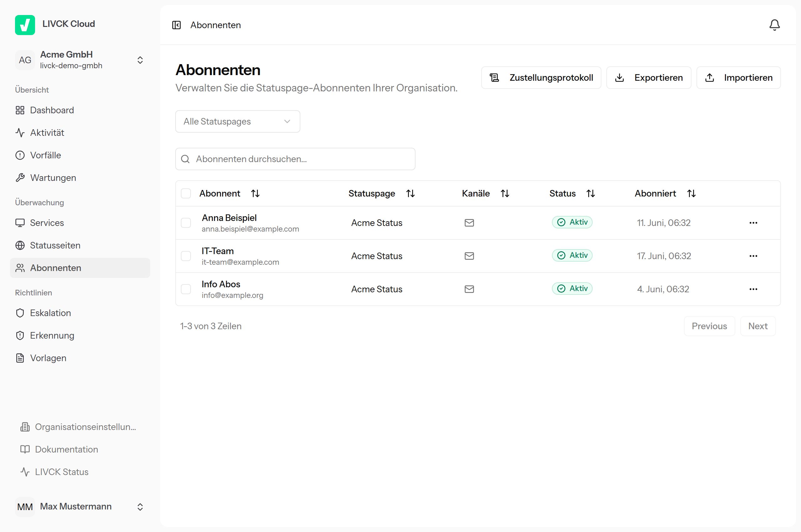This screenshot has width=801, height=532.
Task: Sort by Abonniert column arrows
Action: click(x=691, y=193)
